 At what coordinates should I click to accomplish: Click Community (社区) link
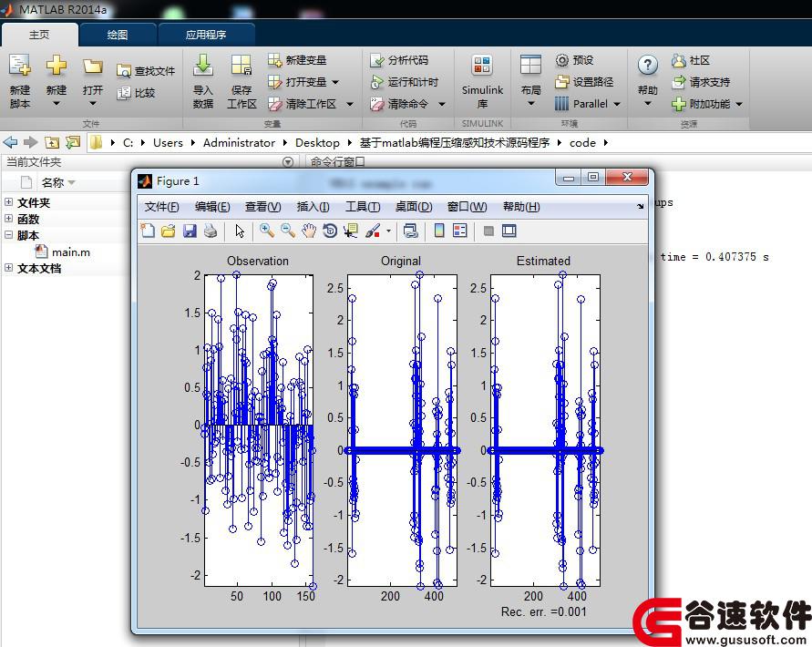(691, 60)
